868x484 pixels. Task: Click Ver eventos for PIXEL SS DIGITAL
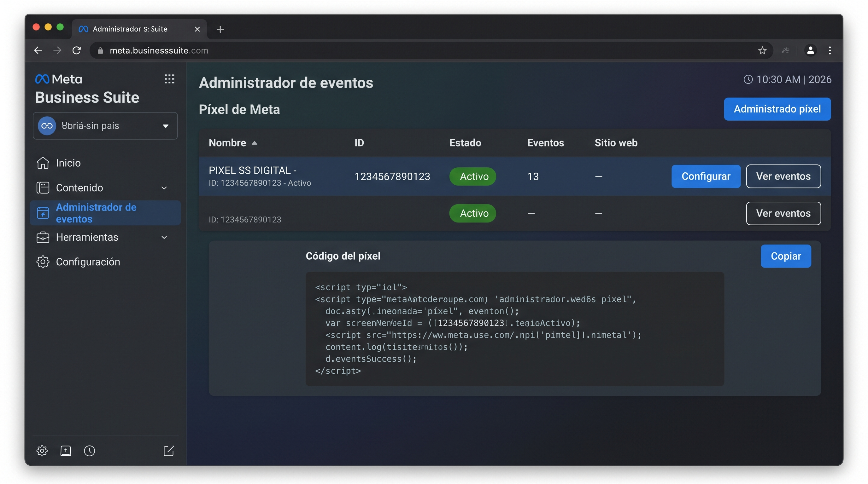tap(783, 176)
